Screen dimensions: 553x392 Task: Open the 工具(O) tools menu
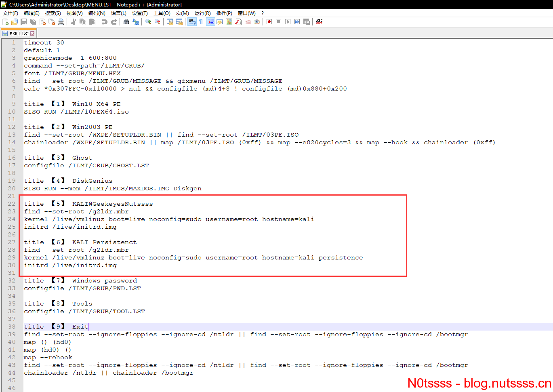(162, 13)
